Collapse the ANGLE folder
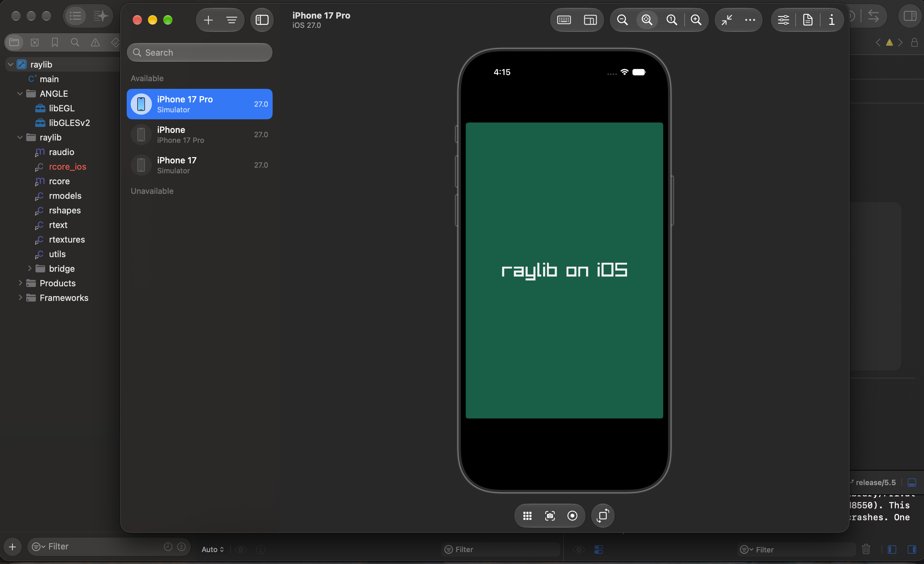Image resolution: width=924 pixels, height=564 pixels. tap(20, 94)
